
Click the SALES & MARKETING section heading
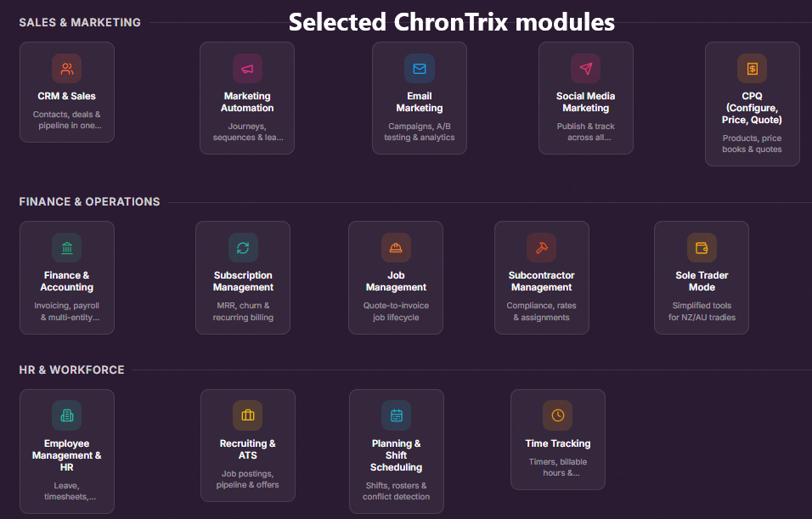click(80, 22)
